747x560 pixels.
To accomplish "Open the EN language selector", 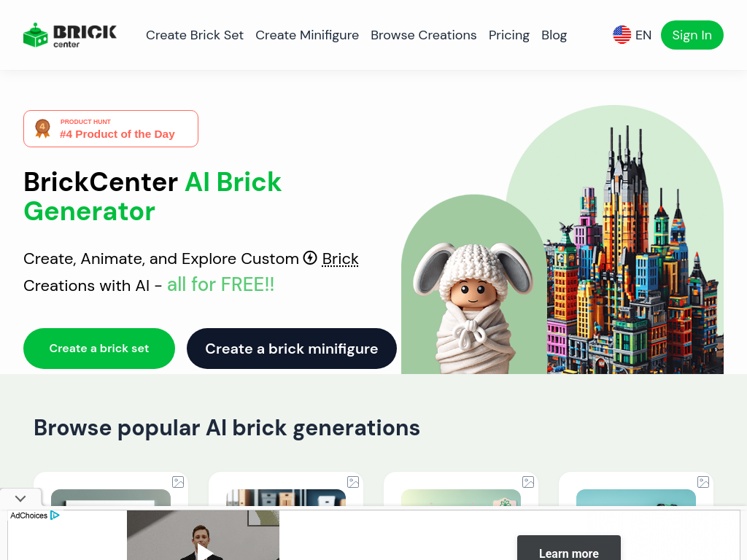I will coord(632,35).
